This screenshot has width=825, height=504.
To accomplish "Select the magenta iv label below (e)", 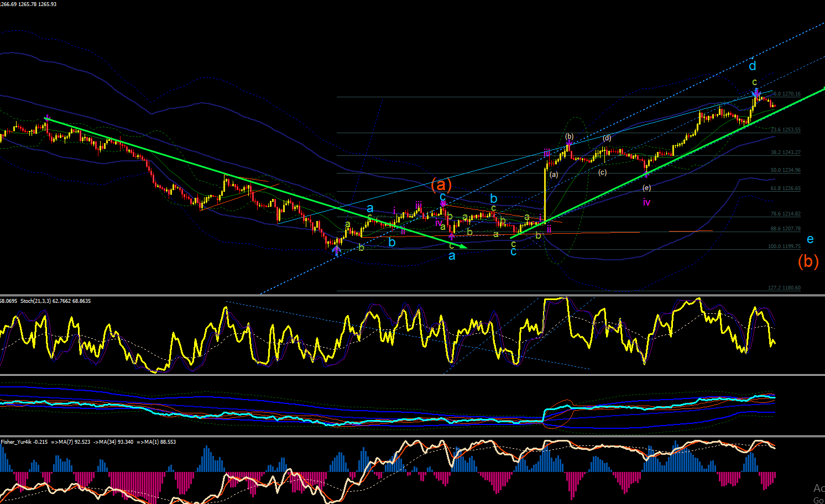I will pos(646,202).
